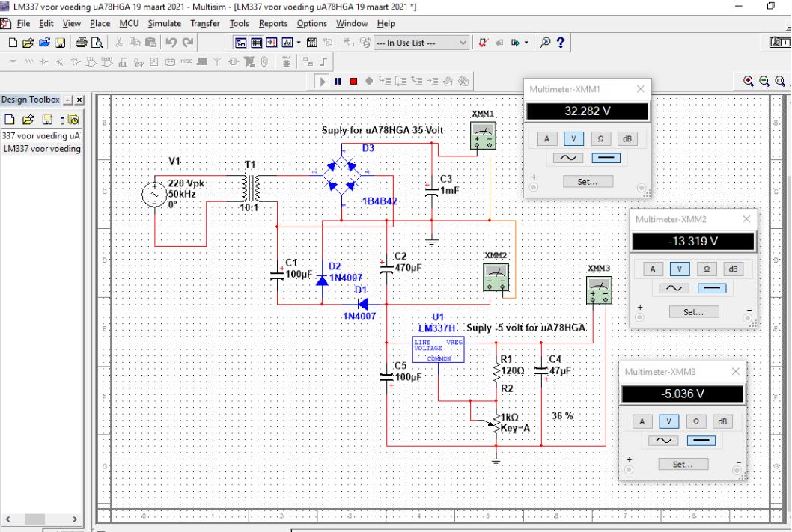
Task: Click the Zoom to Fit magnifier icon
Action: (x=780, y=82)
